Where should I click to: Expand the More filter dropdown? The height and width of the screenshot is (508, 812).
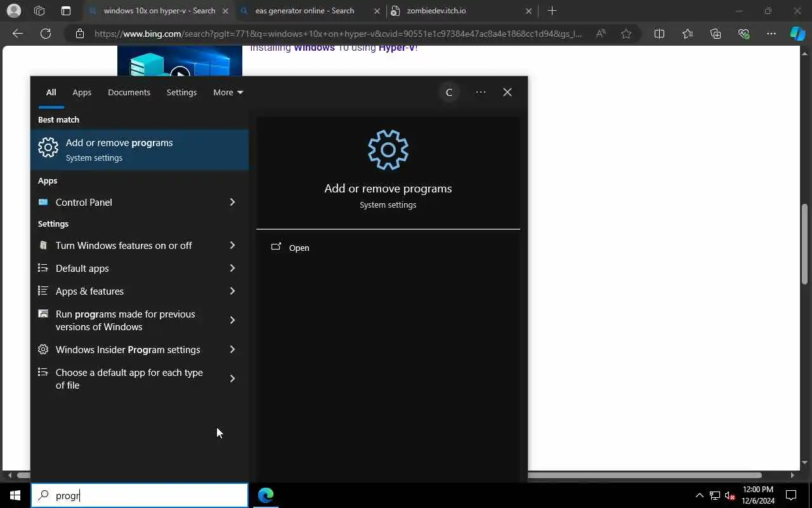coord(228,92)
